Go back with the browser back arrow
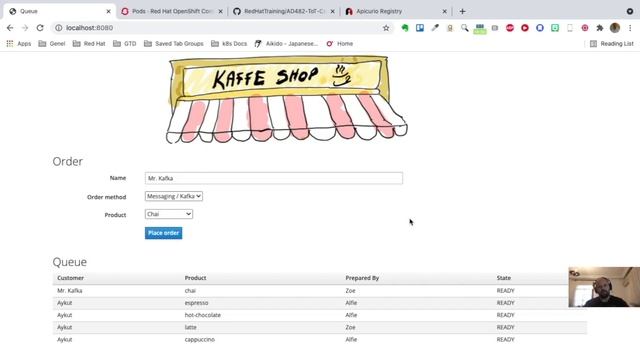640x360 pixels. click(10, 28)
